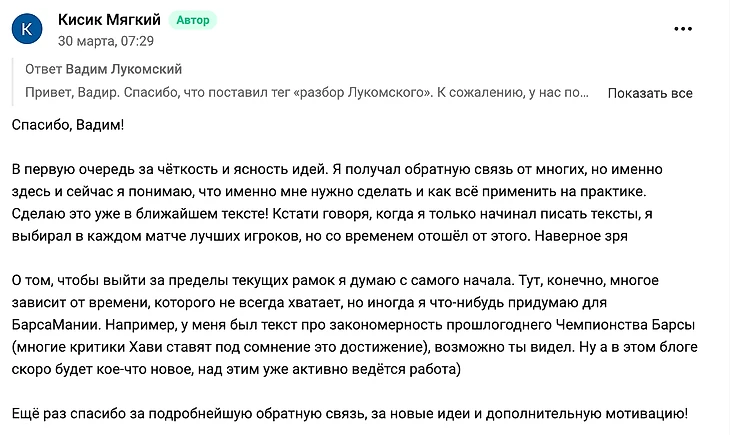The image size is (730, 435).
Task: Open the three-dots comment options menu
Action: point(683,29)
